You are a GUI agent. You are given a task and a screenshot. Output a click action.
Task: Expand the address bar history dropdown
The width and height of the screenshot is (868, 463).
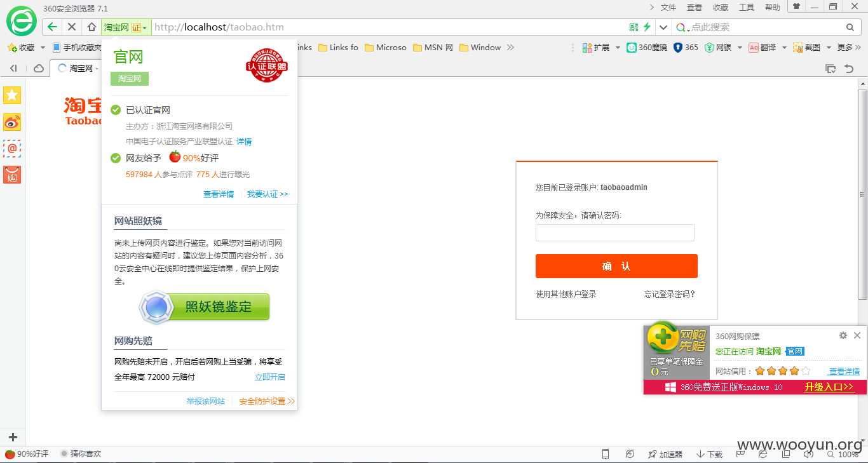(663, 27)
